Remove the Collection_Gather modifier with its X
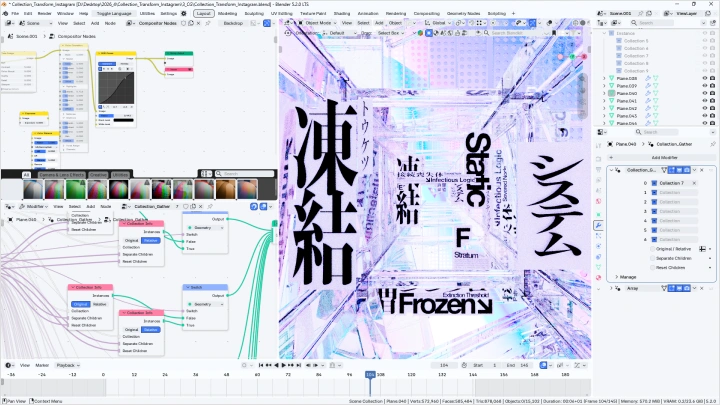The height and width of the screenshot is (405, 720). [702, 170]
